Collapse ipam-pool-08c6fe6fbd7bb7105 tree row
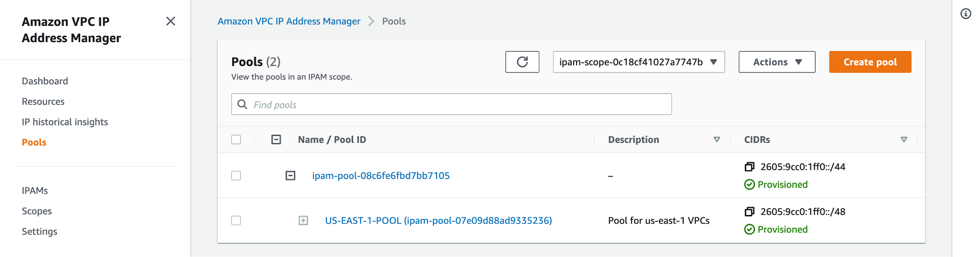Viewport: 980px width, 257px height. [290, 176]
